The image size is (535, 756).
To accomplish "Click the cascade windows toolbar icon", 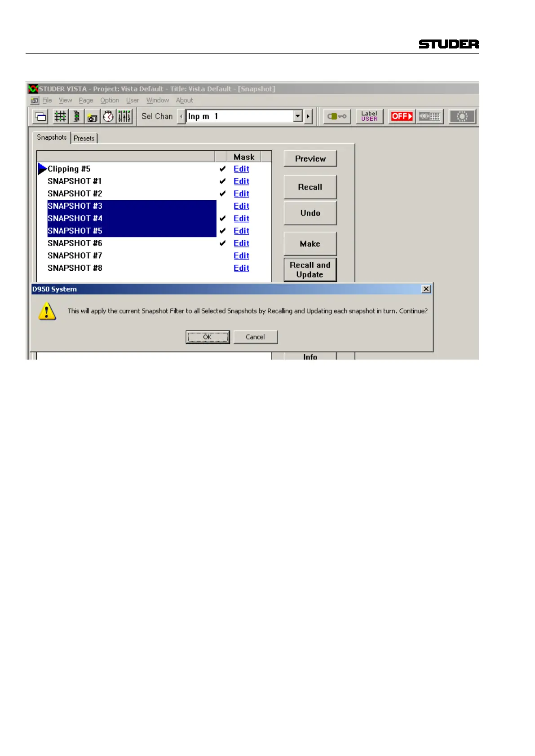I will 41,117.
